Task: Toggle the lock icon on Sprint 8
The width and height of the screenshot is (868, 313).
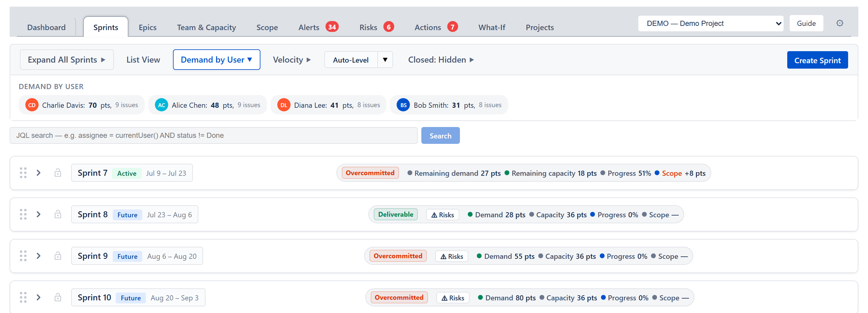Action: [58, 214]
